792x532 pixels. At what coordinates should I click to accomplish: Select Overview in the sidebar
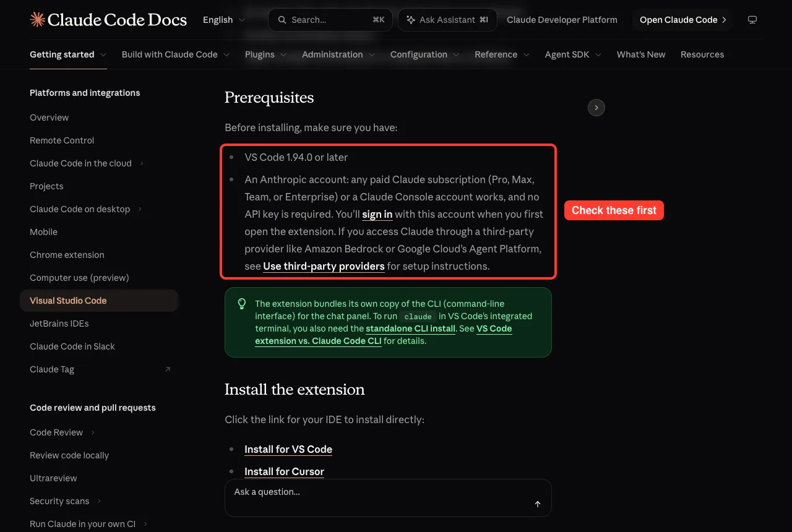pos(49,118)
